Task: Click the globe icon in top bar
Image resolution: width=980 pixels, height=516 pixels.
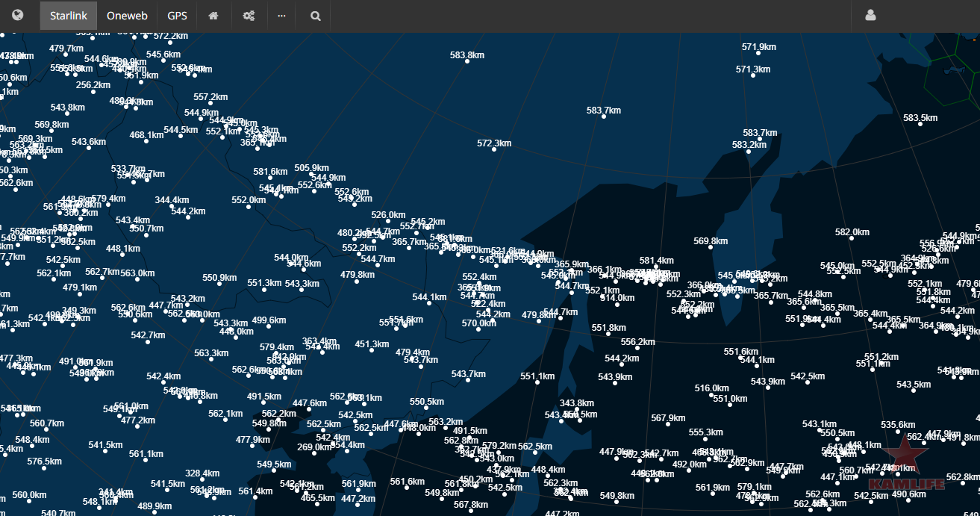Action: pos(17,15)
